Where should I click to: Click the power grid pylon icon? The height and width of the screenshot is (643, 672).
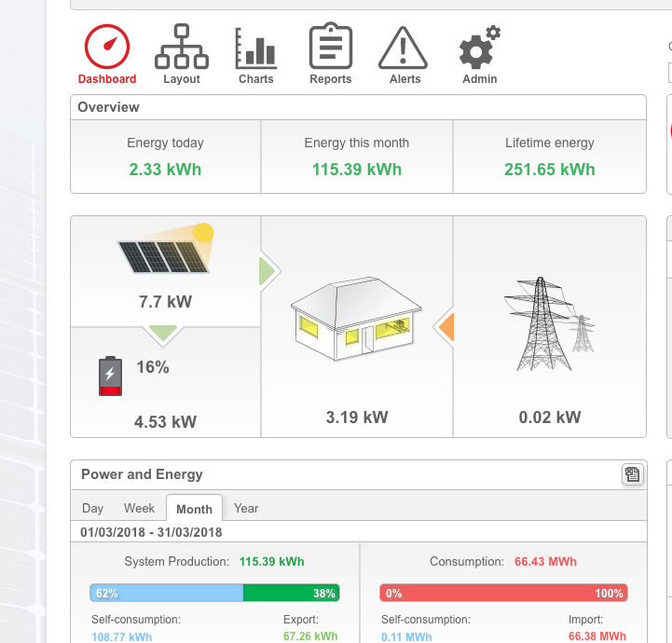tap(549, 324)
